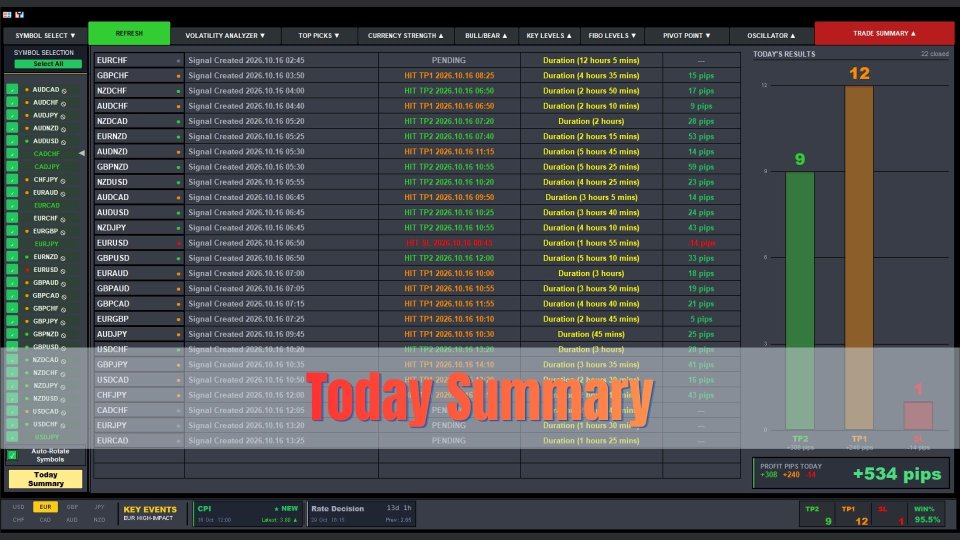The width and height of the screenshot is (960, 540).
Task: Toggle the GBPCAD symbol checkbox
Action: pos(12,295)
